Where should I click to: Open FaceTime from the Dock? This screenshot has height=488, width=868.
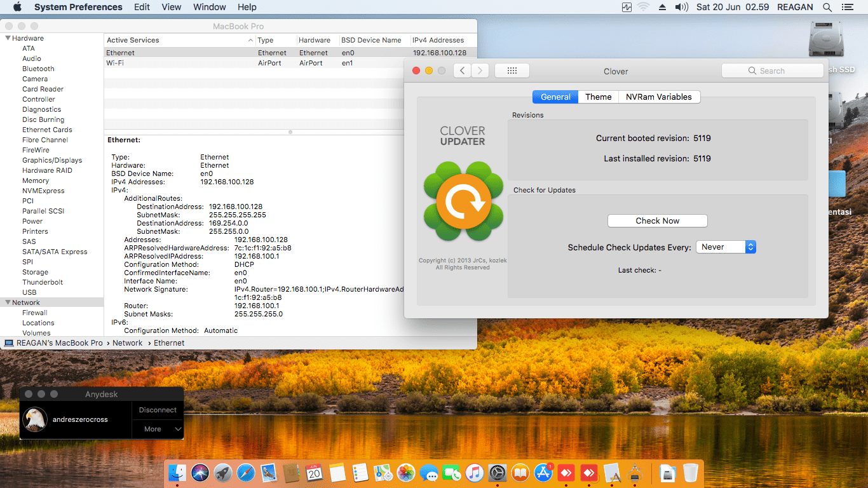click(451, 473)
